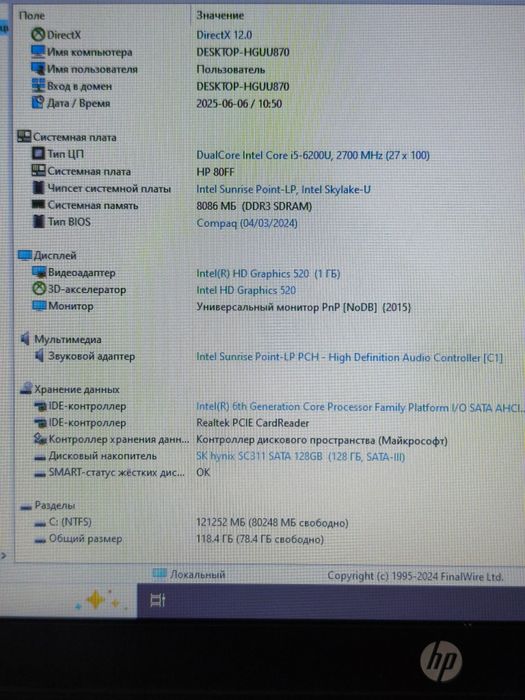Viewport: 525px width, 700px height.
Task: Select the 121252 МБ free space value
Action: pyautogui.click(x=272, y=523)
